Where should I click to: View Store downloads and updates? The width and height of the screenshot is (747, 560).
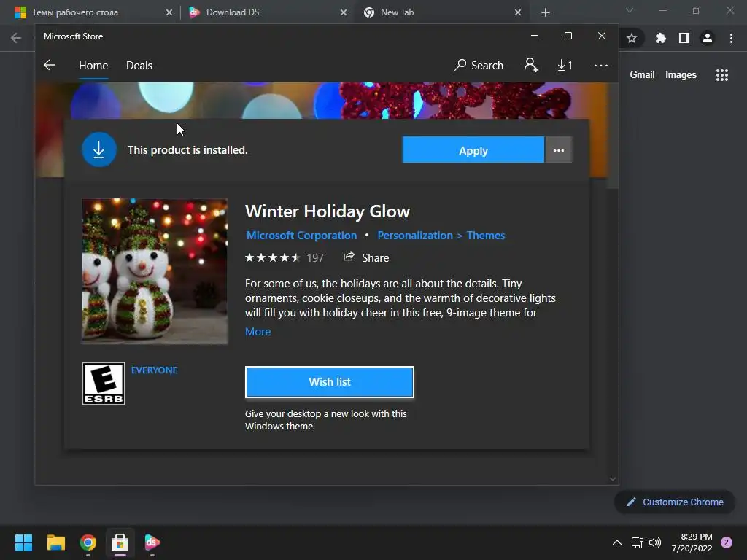click(565, 65)
